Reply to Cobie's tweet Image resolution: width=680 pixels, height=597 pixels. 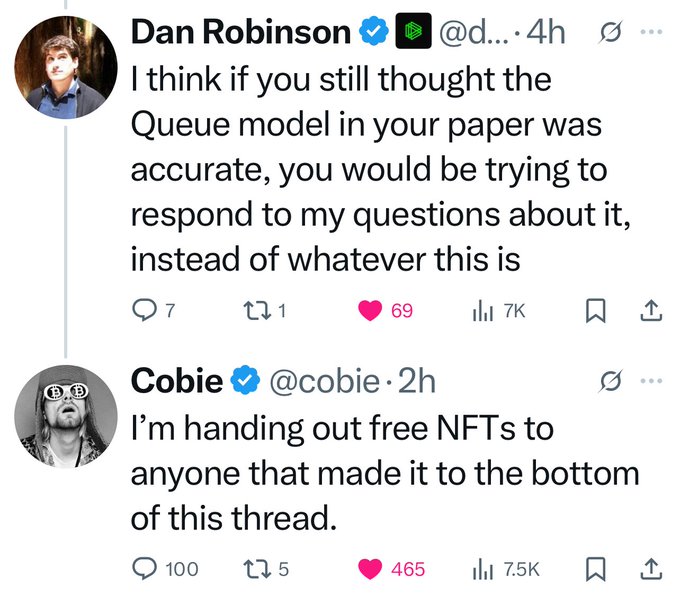click(145, 568)
